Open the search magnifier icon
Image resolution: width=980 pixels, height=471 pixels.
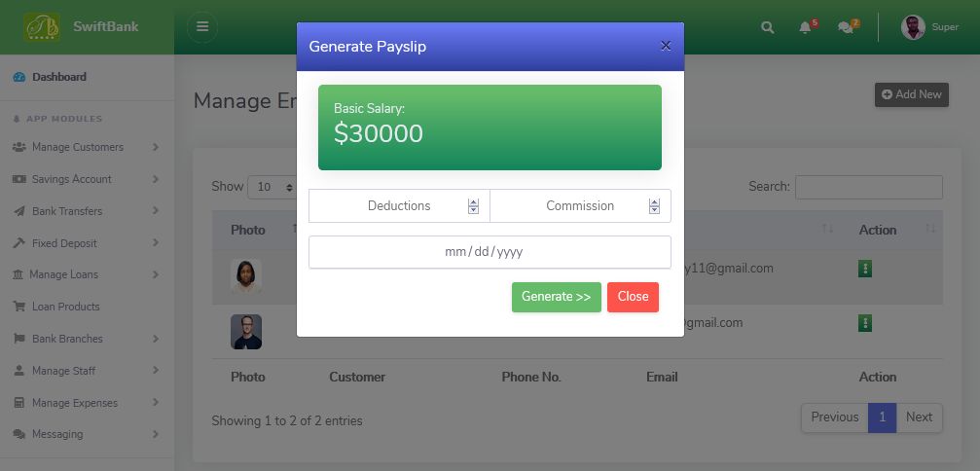pos(768,27)
